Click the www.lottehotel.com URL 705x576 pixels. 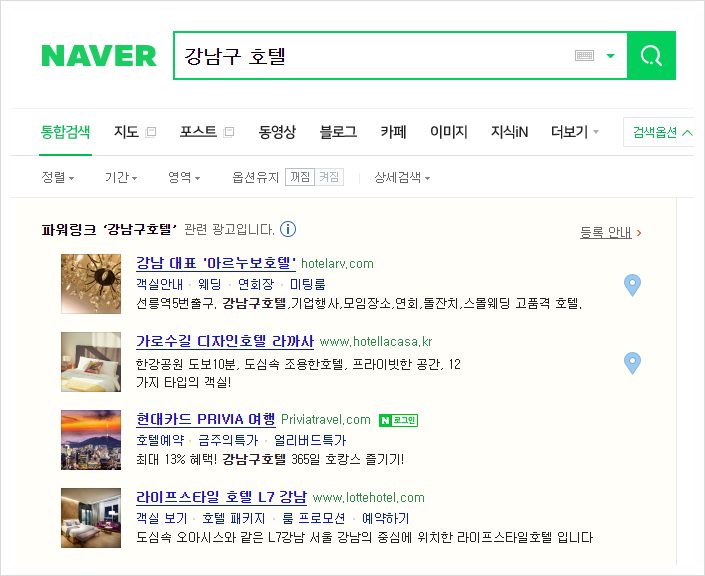[369, 498]
